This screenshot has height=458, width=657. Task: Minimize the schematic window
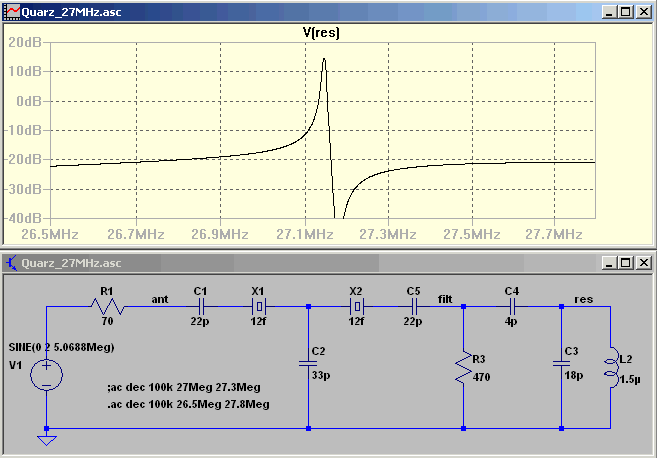[609, 263]
